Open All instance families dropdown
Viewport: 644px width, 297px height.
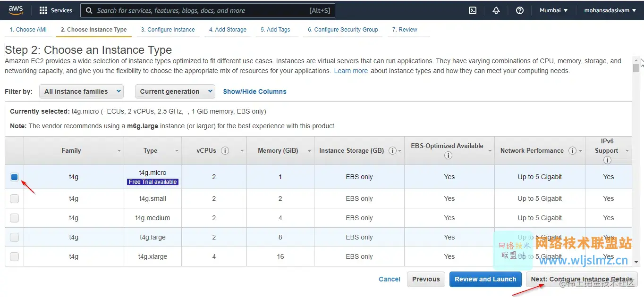[x=81, y=91]
